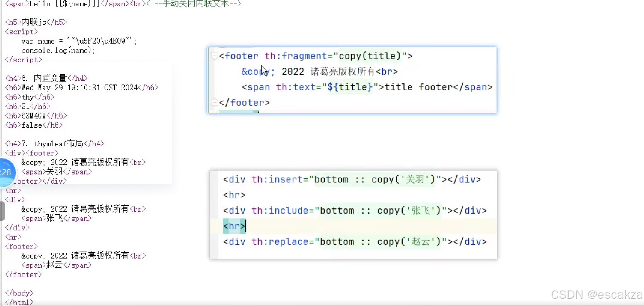
Task: Click the blue circular timer badge showing :28
Action: (7, 172)
